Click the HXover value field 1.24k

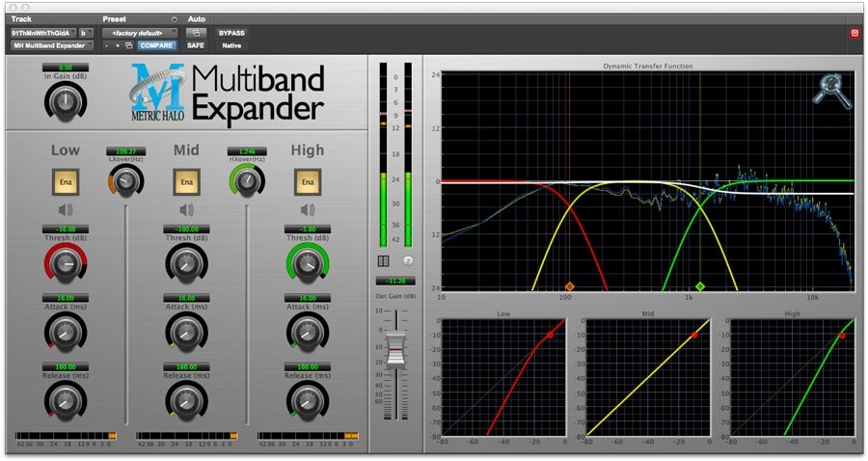pos(247,151)
